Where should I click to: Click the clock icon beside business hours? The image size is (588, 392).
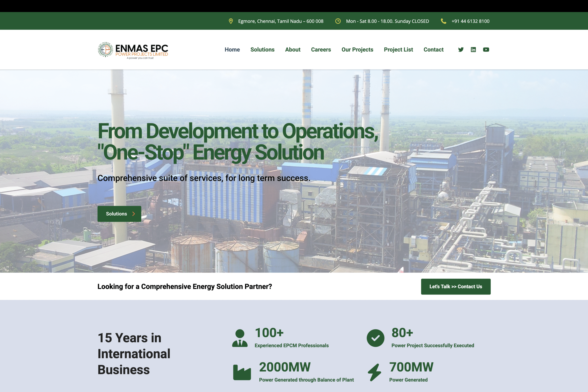click(338, 21)
